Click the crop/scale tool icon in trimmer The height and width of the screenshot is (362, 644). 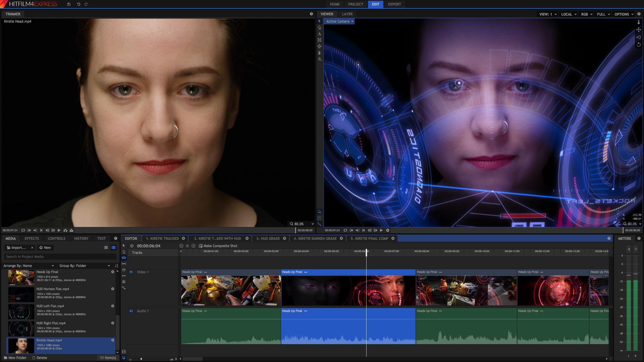pyautogui.click(x=319, y=40)
